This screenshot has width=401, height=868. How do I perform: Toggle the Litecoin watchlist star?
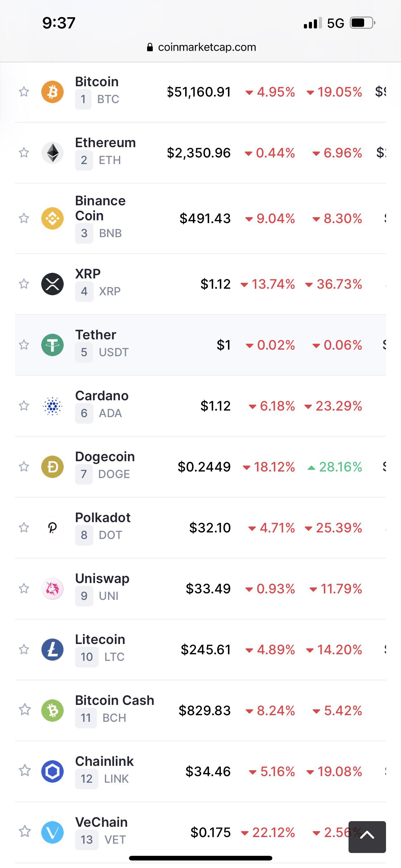coord(24,649)
